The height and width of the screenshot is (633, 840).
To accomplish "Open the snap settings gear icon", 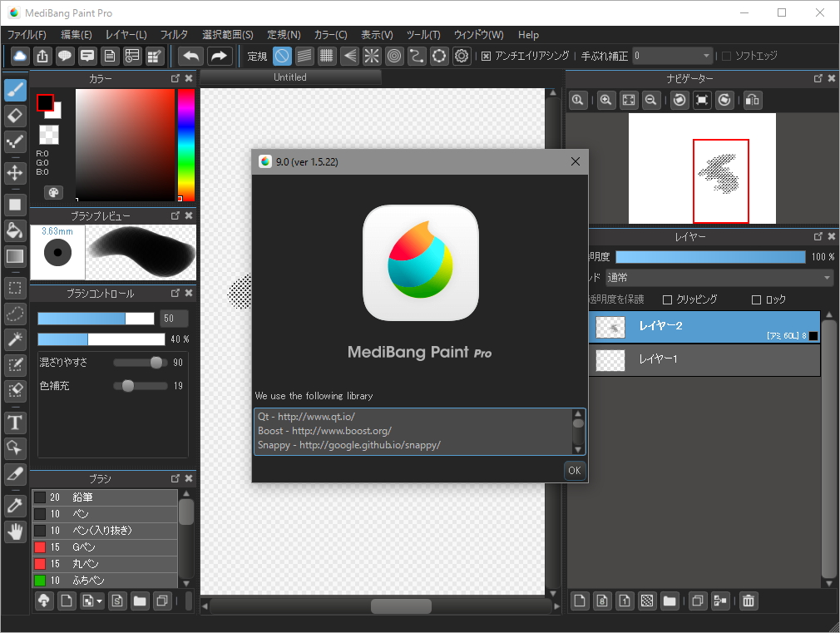I will click(462, 56).
